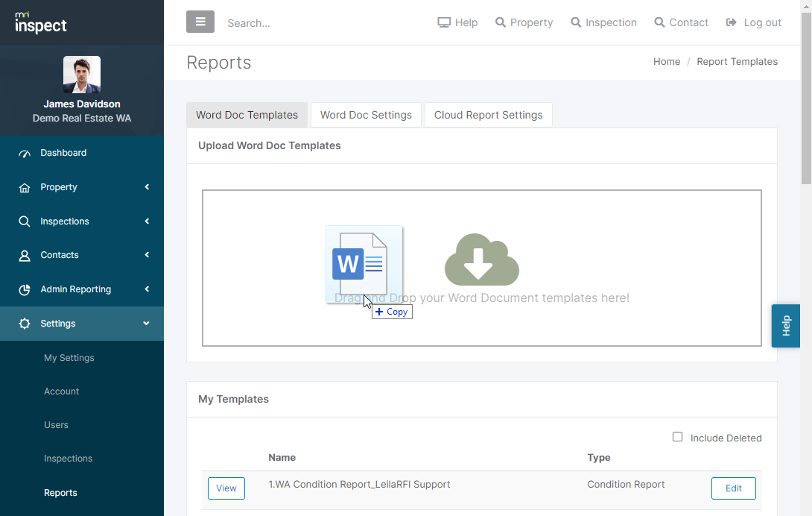This screenshot has height=516, width=812.
Task: Click the Property search magnifier icon
Action: [x=501, y=22]
